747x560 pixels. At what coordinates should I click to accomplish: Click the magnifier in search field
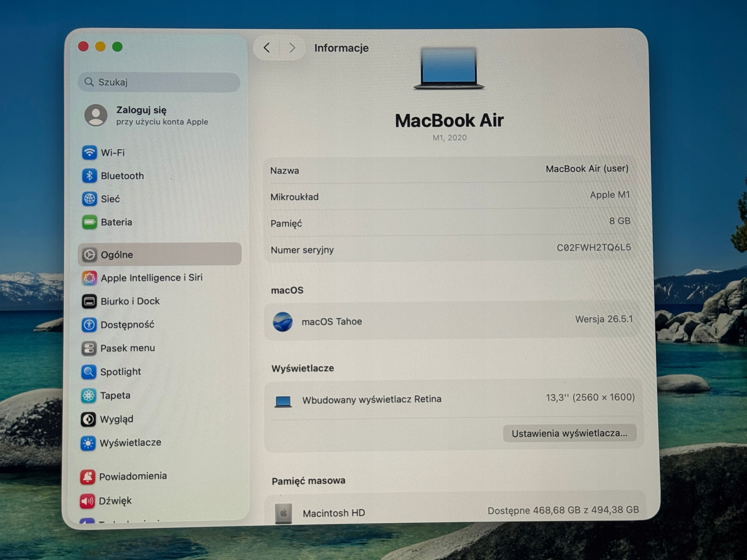[x=89, y=82]
